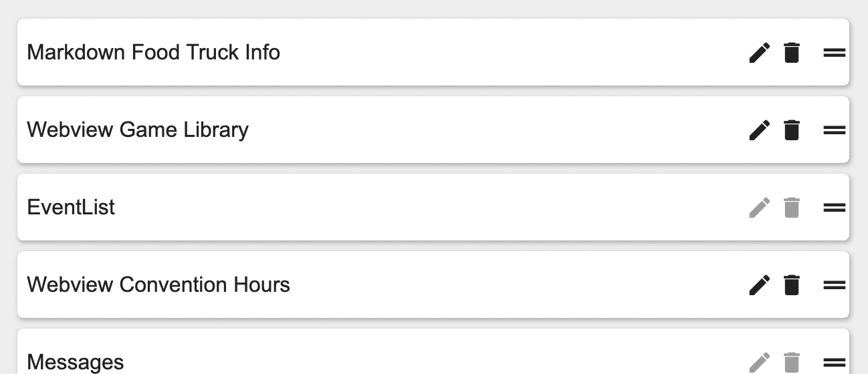Image resolution: width=868 pixels, height=374 pixels.
Task: Delete the Webview Convention Hours entry
Action: 792,285
